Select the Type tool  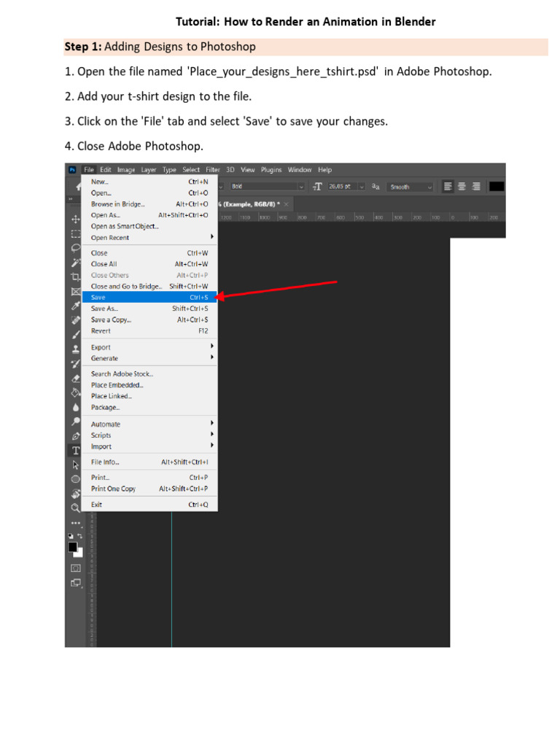click(x=75, y=450)
